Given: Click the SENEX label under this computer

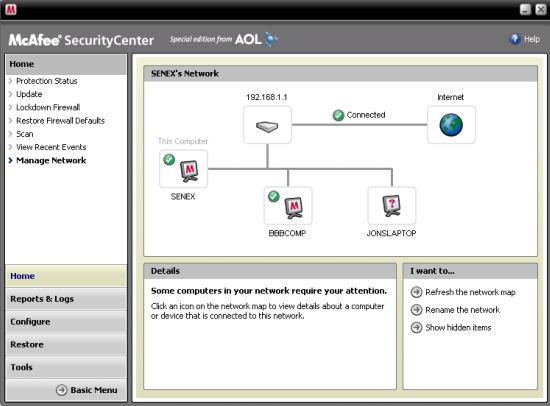Looking at the screenshot, I should (x=183, y=197).
